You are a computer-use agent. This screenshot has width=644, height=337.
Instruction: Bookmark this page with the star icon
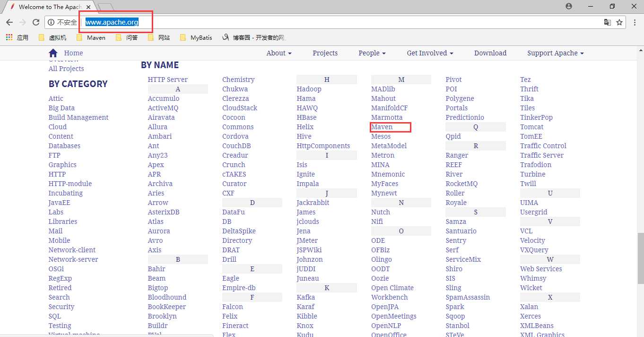(x=619, y=22)
